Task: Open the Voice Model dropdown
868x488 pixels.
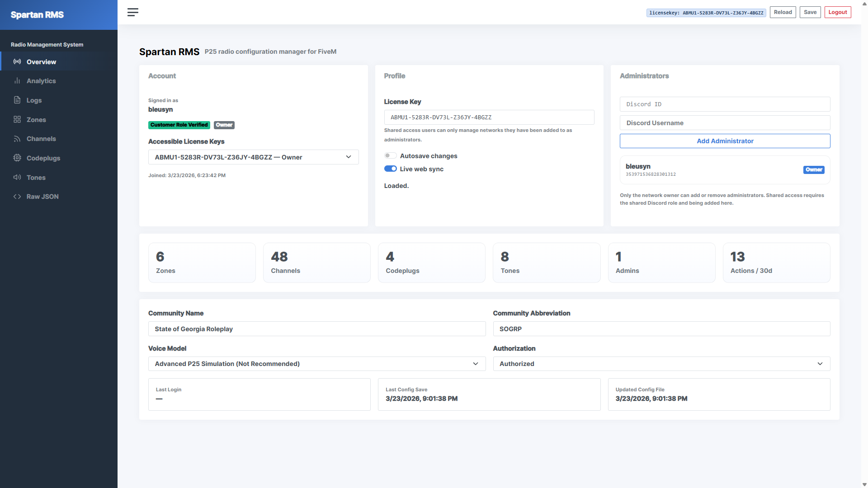Action: (x=316, y=364)
